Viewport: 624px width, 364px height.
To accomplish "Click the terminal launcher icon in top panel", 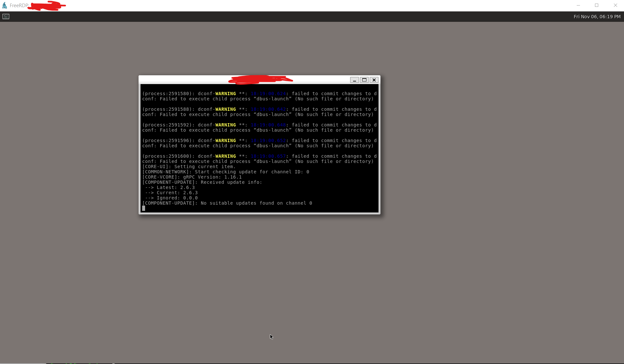I will click(6, 16).
